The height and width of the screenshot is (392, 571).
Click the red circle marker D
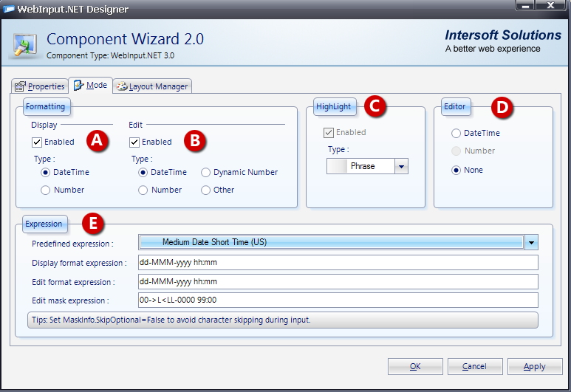(x=502, y=107)
